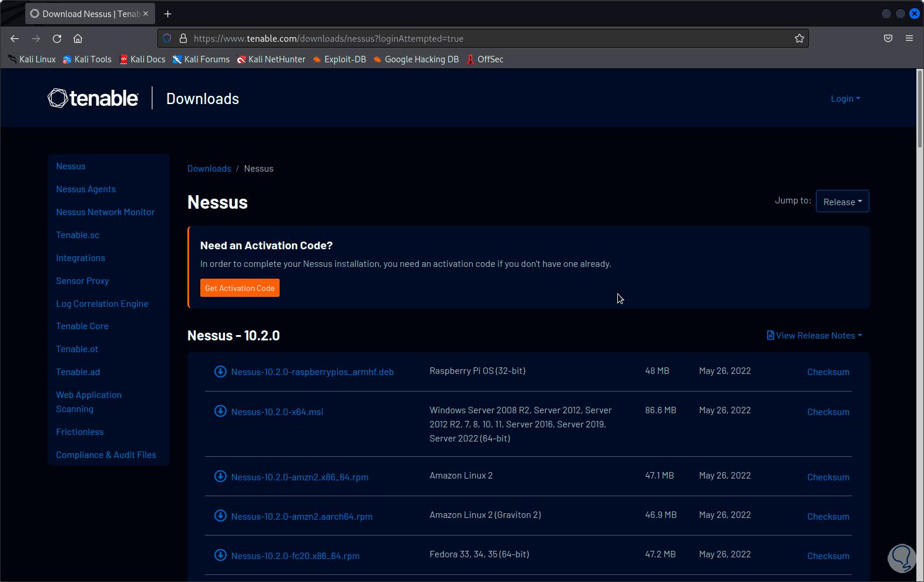View Checksum for Windows Server package
The image size is (924, 582).
click(x=828, y=412)
